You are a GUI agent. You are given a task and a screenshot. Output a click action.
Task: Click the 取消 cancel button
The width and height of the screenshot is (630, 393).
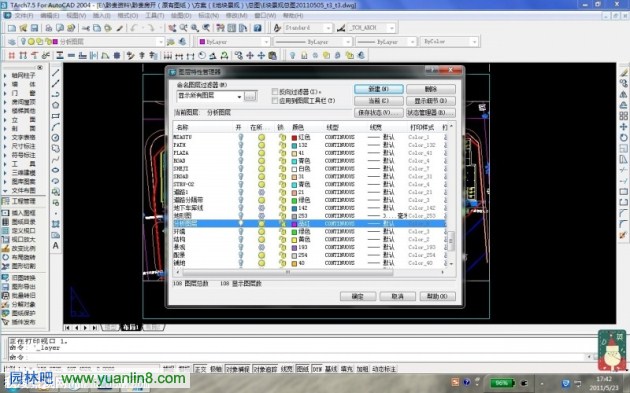397,296
